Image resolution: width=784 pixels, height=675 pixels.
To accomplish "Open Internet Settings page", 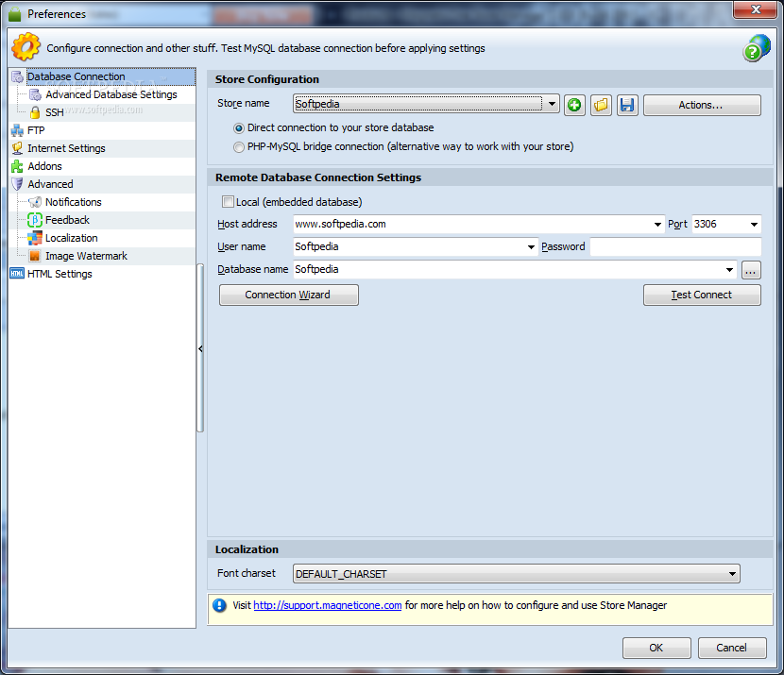I will (66, 148).
